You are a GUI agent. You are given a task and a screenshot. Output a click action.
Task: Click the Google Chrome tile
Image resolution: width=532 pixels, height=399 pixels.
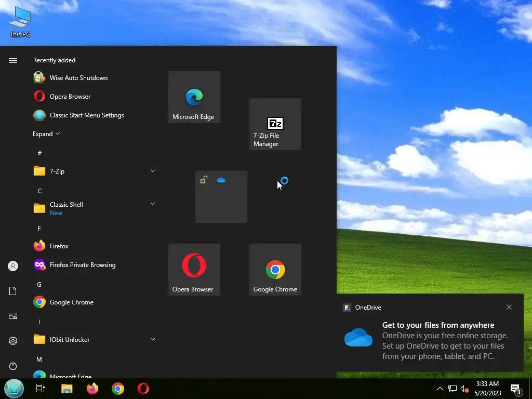275,270
